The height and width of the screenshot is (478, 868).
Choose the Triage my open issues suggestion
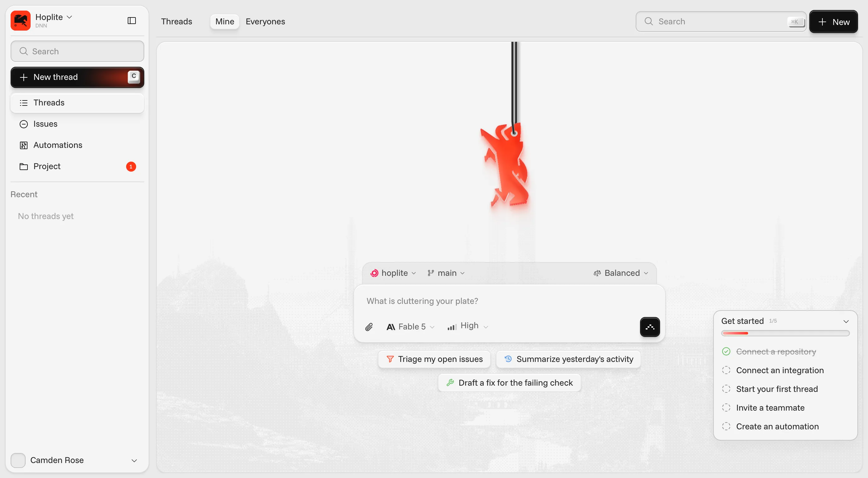click(x=434, y=359)
